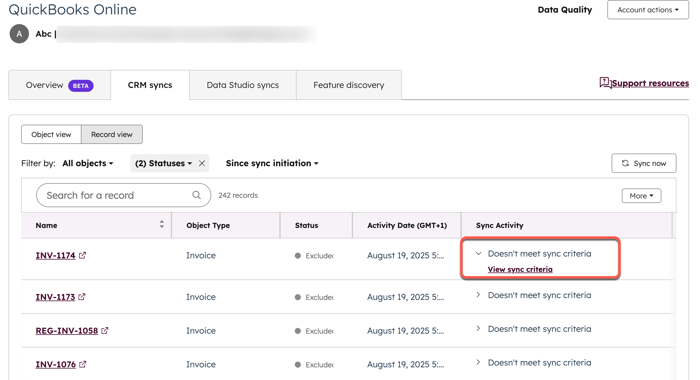This screenshot has height=380, width=700.
Task: Expand INV-1076 sync activity details
Action: (x=478, y=362)
